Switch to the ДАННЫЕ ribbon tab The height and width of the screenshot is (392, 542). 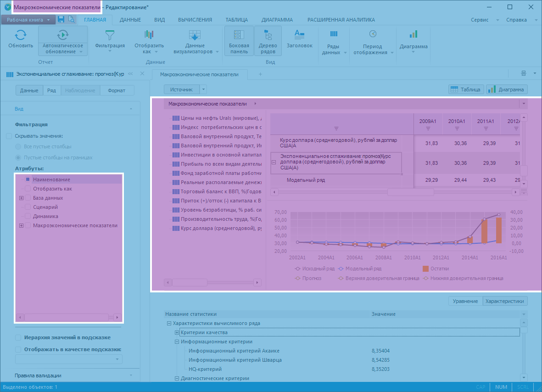click(x=130, y=20)
